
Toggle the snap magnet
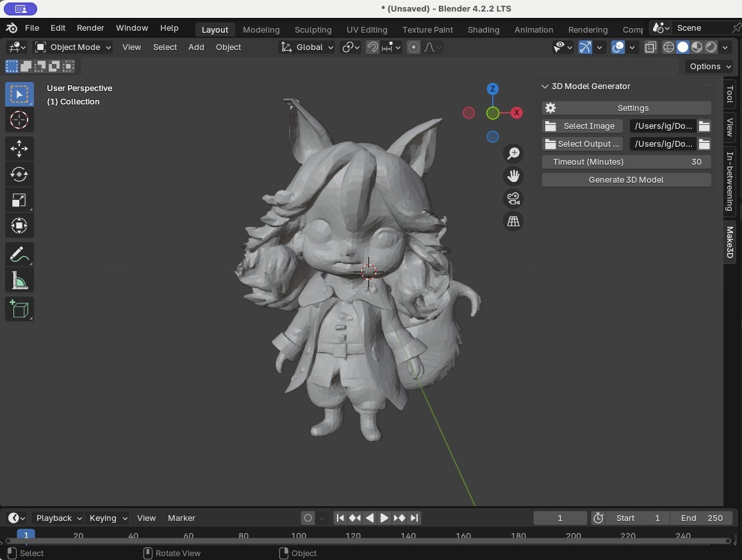(x=372, y=47)
